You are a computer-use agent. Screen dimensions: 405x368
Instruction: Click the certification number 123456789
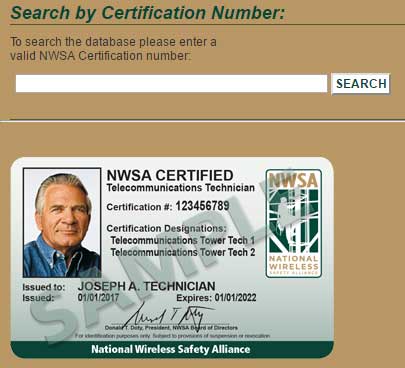click(202, 206)
